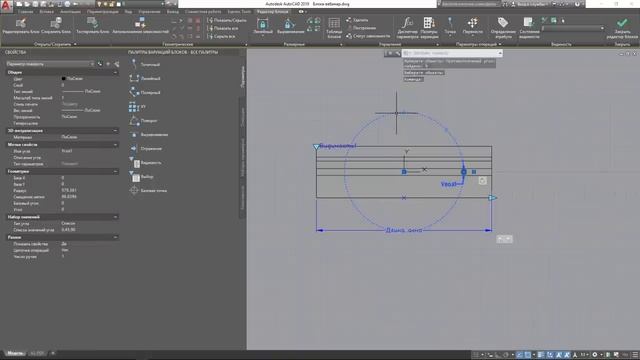Select the Polar (Полярный) parameter in palette
Screen dimensions: 640x360
(x=145, y=93)
